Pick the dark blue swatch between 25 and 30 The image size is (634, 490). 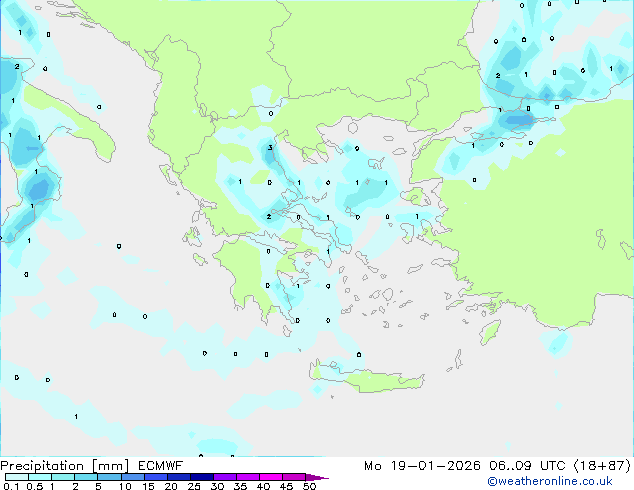tap(201, 477)
